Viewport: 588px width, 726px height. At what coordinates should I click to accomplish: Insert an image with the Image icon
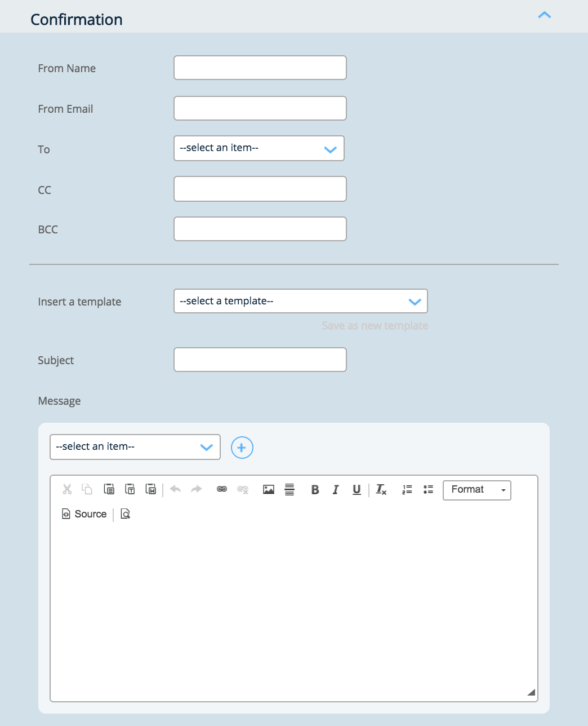click(x=269, y=489)
